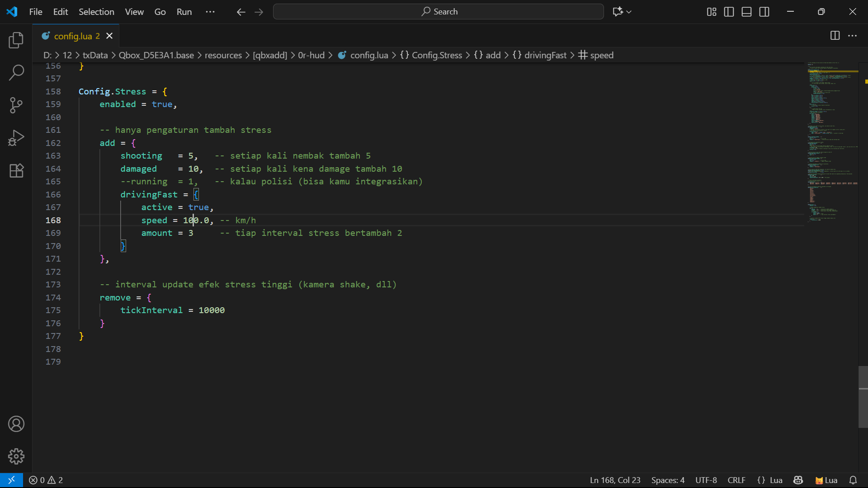Open the Go menu
Screen dimensions: 868x488
coord(160,12)
